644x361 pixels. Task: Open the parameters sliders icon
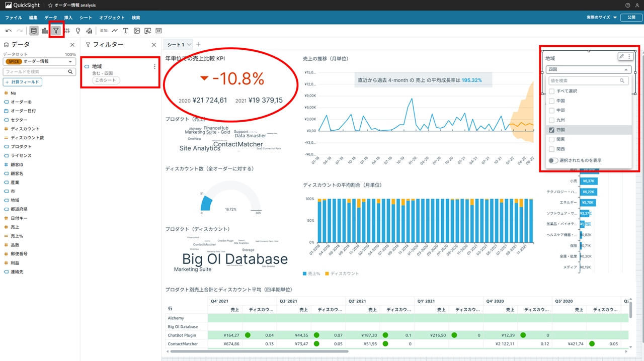tap(67, 31)
